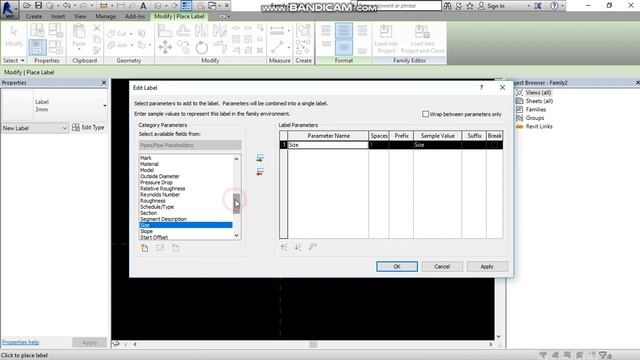The image size is (640, 360).
Task: Switch to the Add-Ins ribbon tab
Action: 135,16
